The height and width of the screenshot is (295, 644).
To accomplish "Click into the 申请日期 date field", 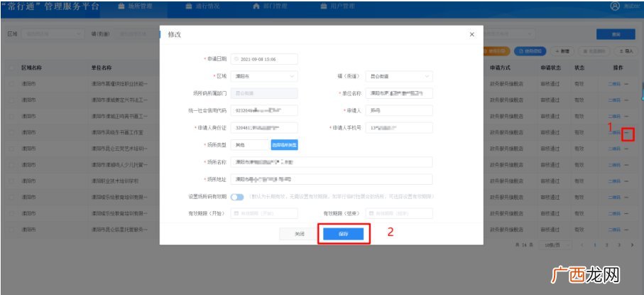I will tap(264, 59).
